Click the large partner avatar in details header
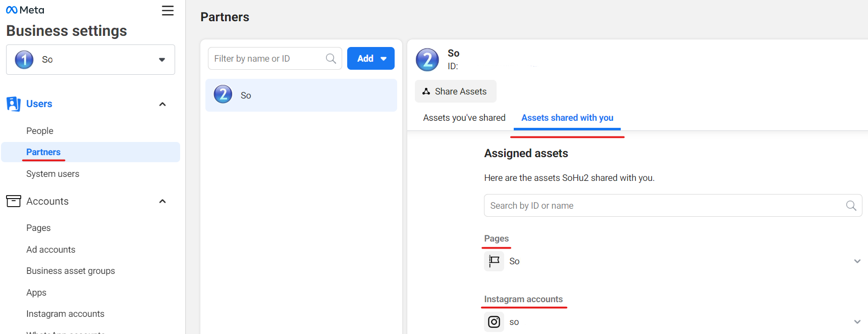Image resolution: width=868 pixels, height=334 pixels. click(x=427, y=60)
